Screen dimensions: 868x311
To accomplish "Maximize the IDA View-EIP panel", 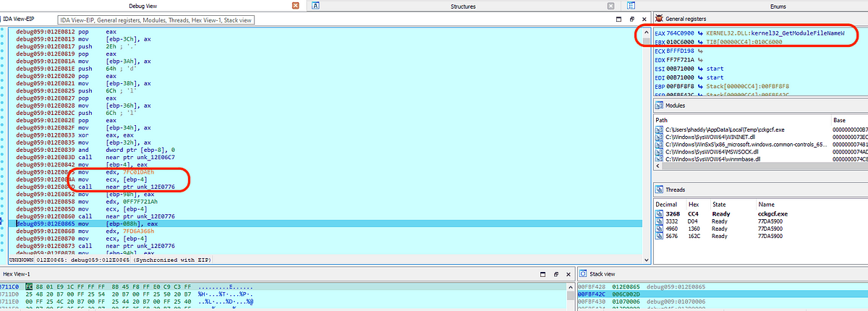I will (619, 18).
